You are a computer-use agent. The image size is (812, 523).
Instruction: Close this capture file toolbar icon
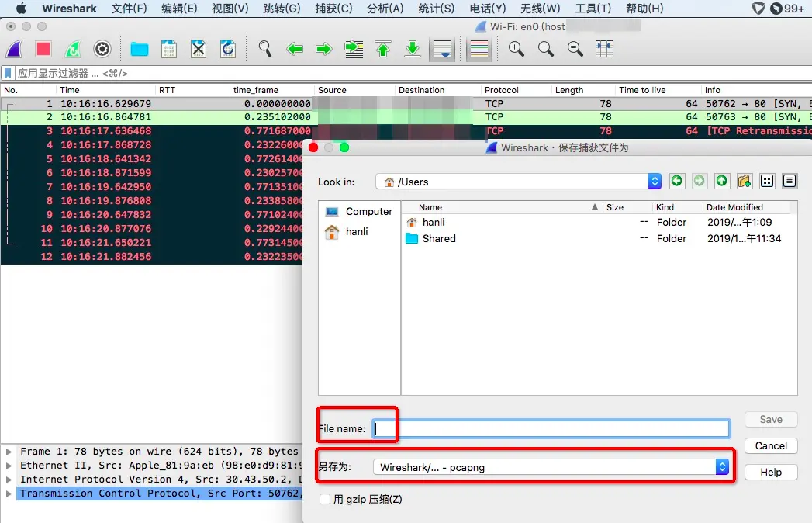pos(199,49)
